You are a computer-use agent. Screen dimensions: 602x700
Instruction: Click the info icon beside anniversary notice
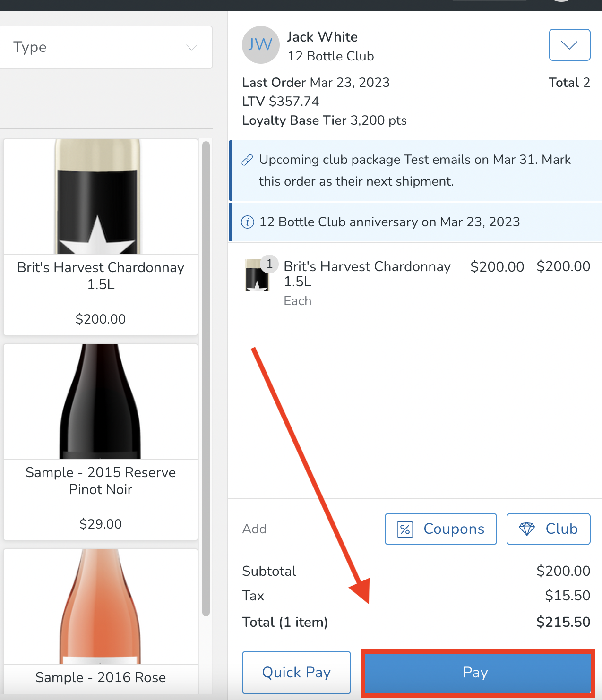click(x=248, y=222)
